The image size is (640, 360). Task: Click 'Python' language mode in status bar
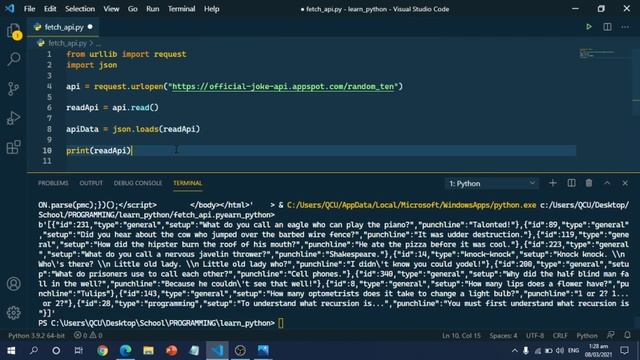(x=587, y=336)
